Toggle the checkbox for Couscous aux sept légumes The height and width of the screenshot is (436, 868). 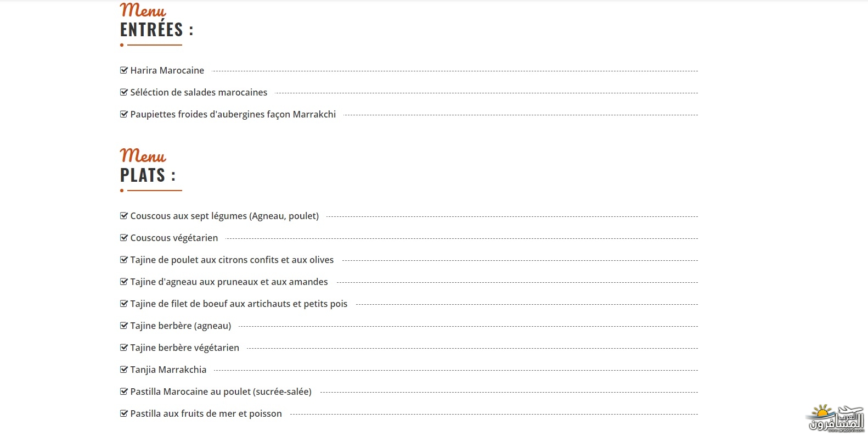(124, 216)
